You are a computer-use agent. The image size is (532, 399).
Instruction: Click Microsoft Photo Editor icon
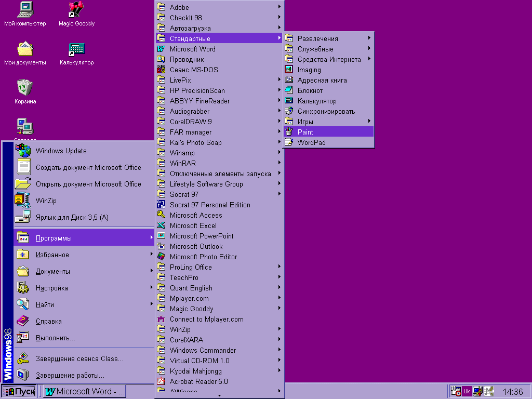(161, 257)
